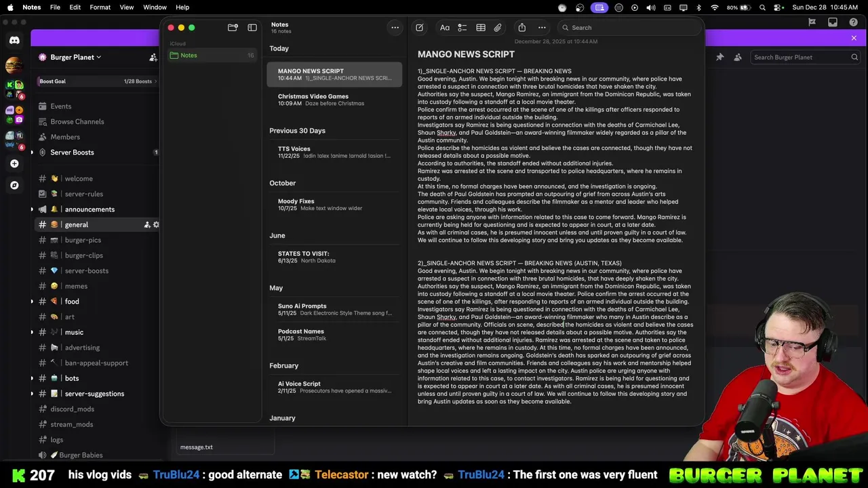Open more options beside the share icon
Image resolution: width=868 pixels, height=488 pixels.
click(542, 28)
